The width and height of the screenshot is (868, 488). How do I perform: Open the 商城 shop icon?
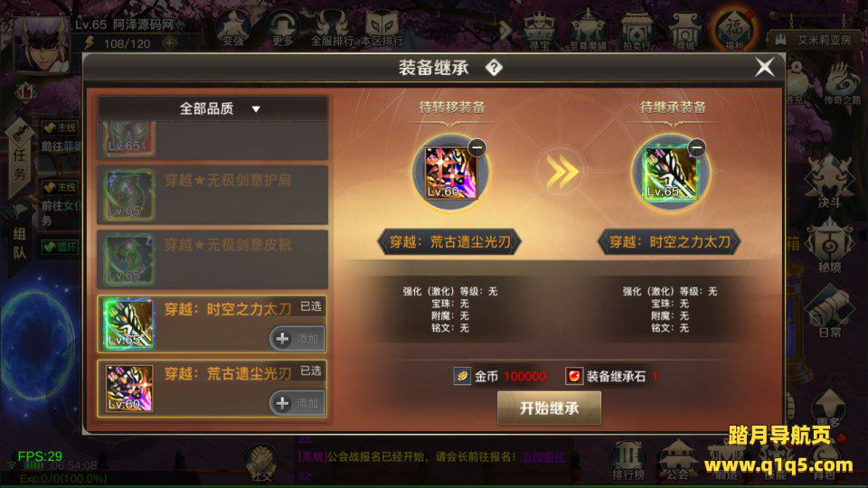(685, 30)
